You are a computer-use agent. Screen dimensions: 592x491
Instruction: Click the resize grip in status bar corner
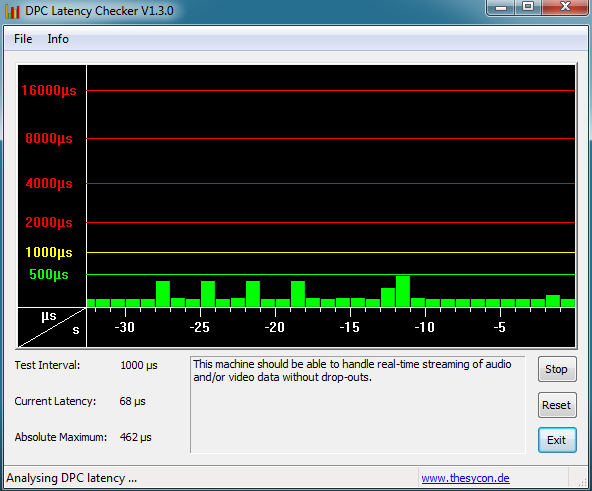coord(583,482)
